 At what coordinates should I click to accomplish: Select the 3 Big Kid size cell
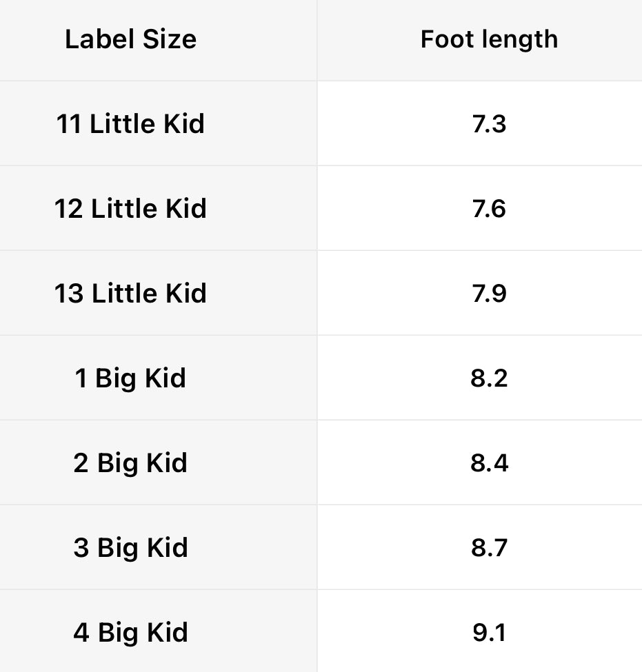click(130, 548)
